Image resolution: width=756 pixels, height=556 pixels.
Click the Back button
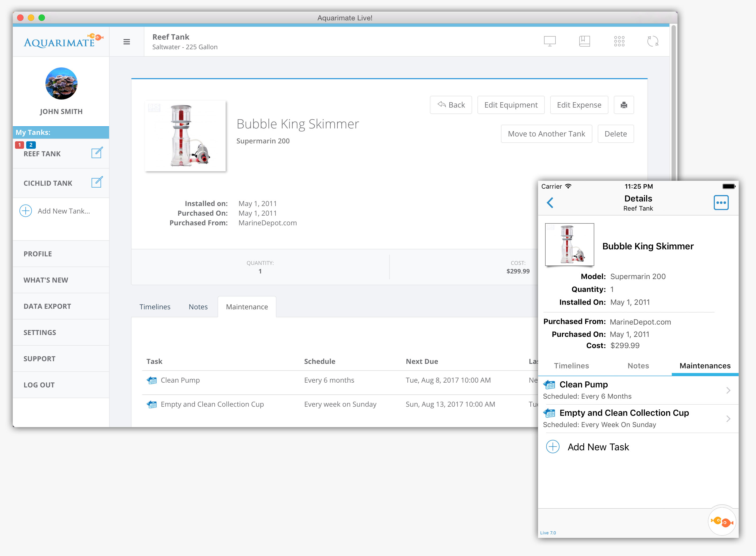pyautogui.click(x=451, y=105)
